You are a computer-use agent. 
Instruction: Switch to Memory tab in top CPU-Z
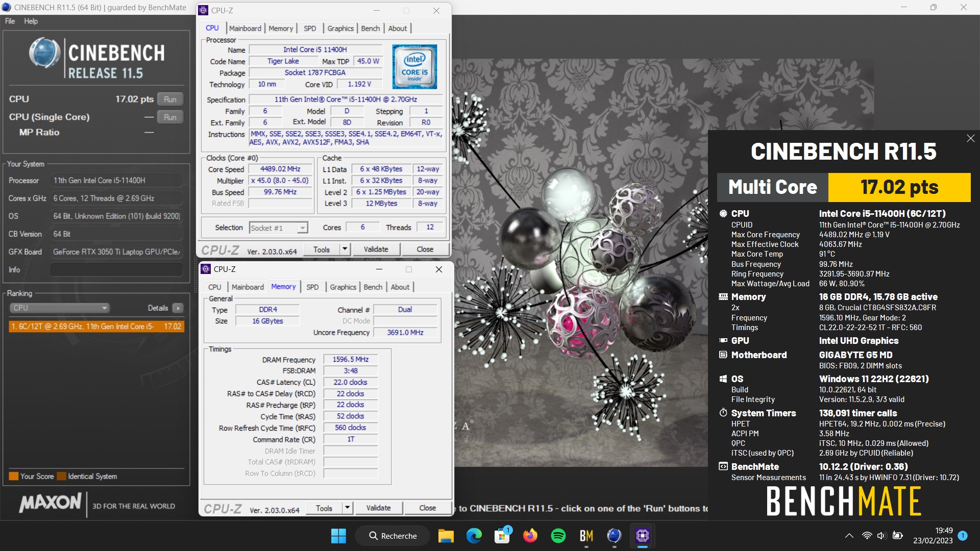(281, 29)
